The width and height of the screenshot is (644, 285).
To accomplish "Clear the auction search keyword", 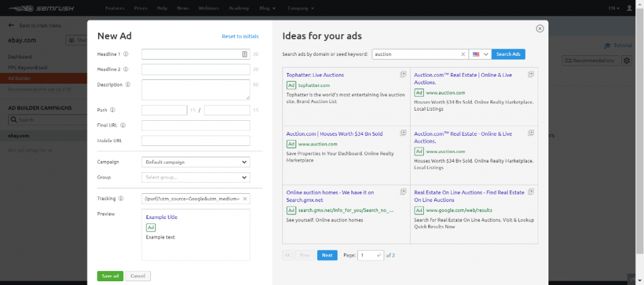I will (x=463, y=54).
